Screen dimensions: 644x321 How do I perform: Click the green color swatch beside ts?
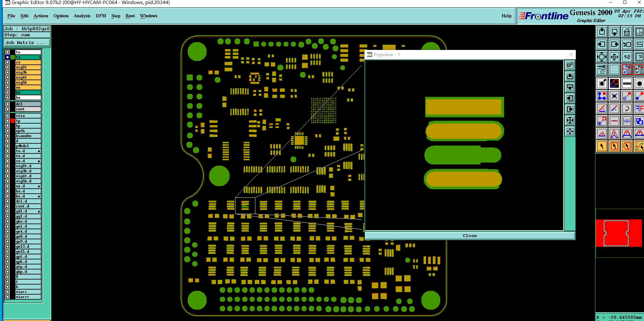13,57
